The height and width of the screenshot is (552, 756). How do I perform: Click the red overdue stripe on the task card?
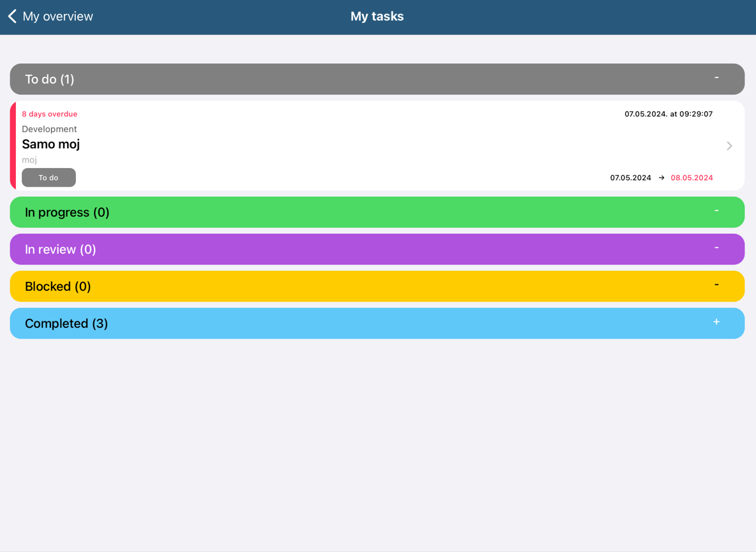coord(13,146)
